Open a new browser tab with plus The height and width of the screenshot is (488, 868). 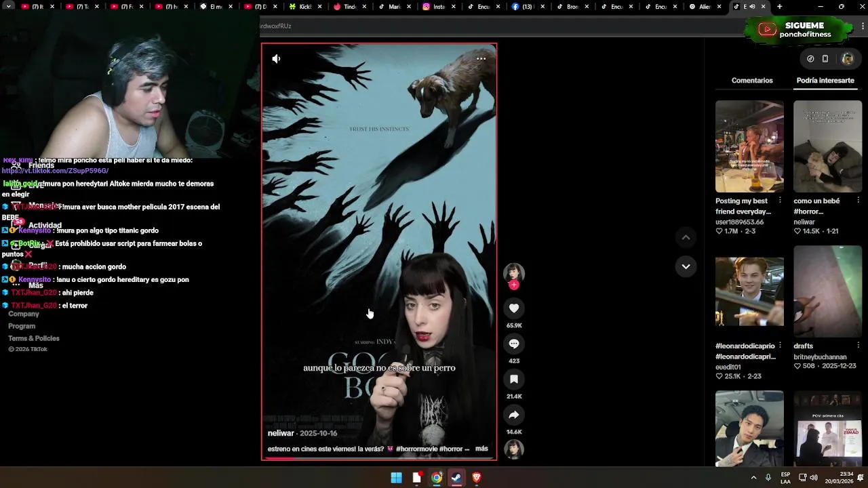[779, 7]
